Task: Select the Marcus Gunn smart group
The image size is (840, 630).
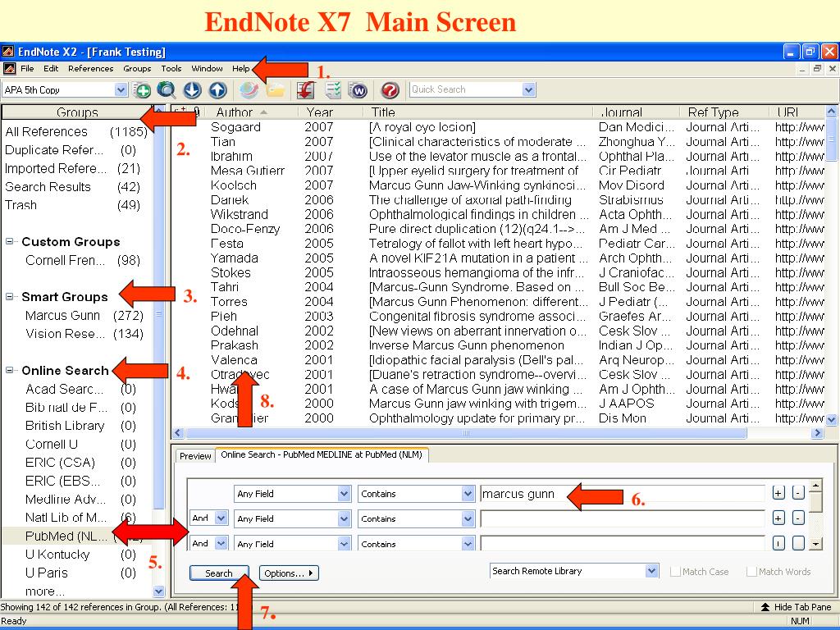Action: 84,316
